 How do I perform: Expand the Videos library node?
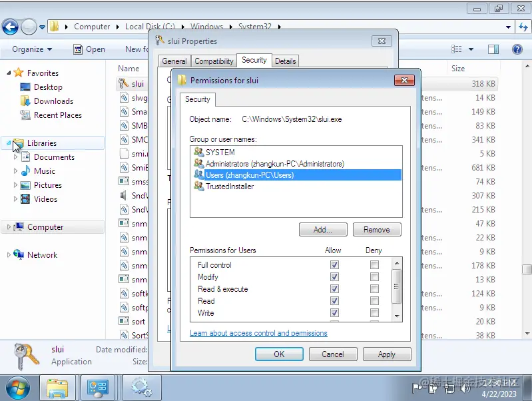pyautogui.click(x=15, y=199)
